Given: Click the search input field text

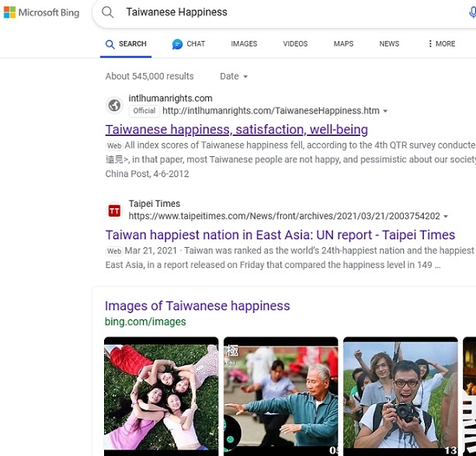Looking at the screenshot, I should point(177,12).
